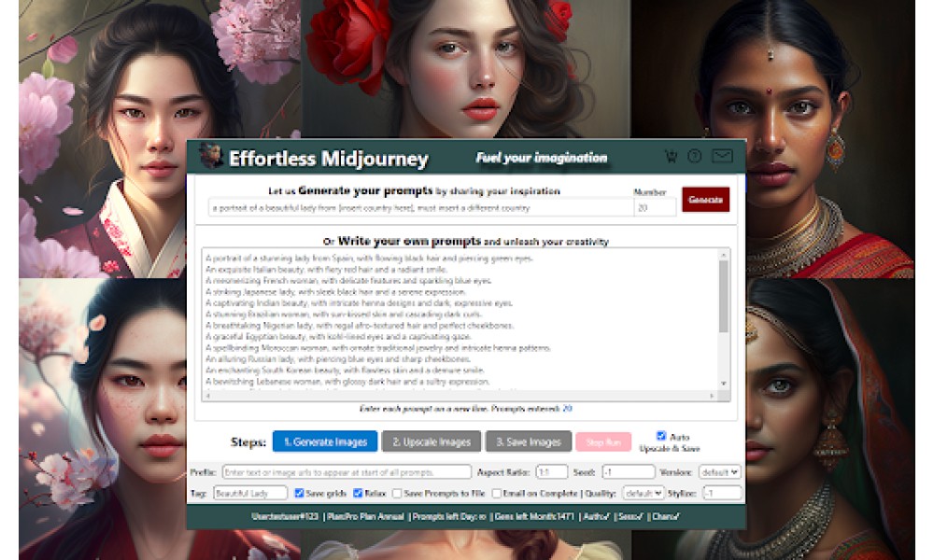Click the Gens left Month status entry
The width and height of the screenshot is (934, 560).
point(534,516)
